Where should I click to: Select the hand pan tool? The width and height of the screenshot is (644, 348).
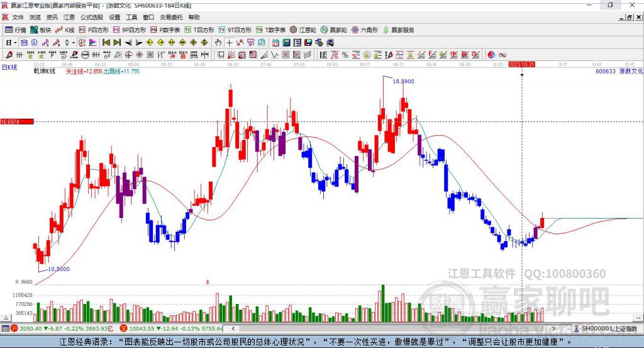coord(218,42)
